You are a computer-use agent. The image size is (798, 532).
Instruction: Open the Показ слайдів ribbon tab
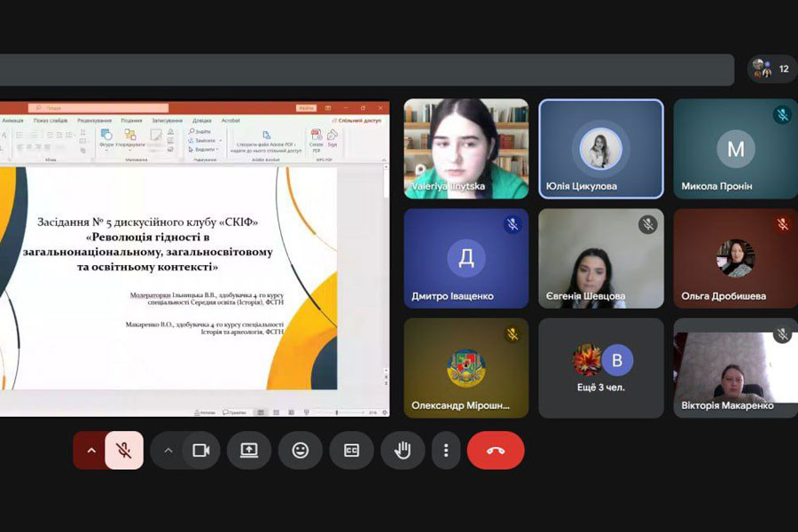(x=51, y=121)
